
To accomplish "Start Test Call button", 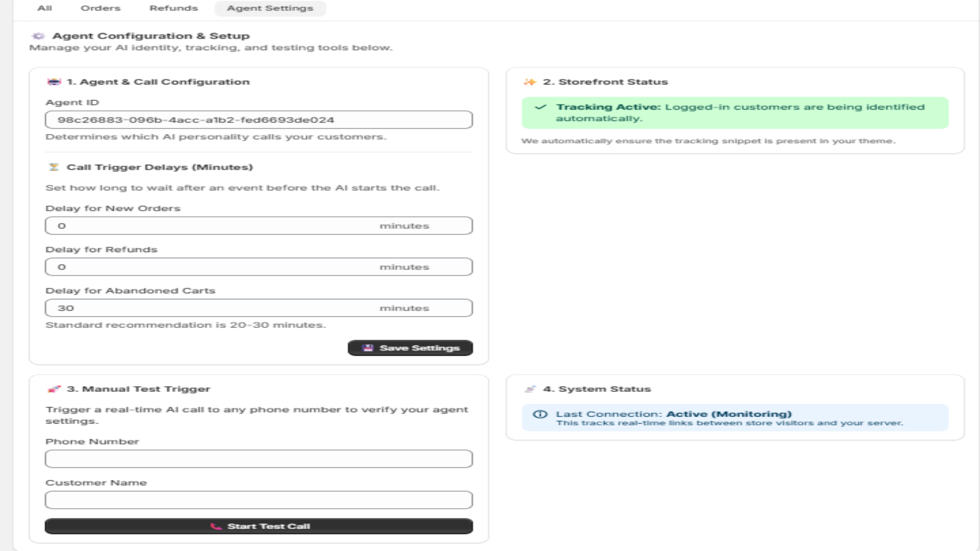I will pos(259,527).
